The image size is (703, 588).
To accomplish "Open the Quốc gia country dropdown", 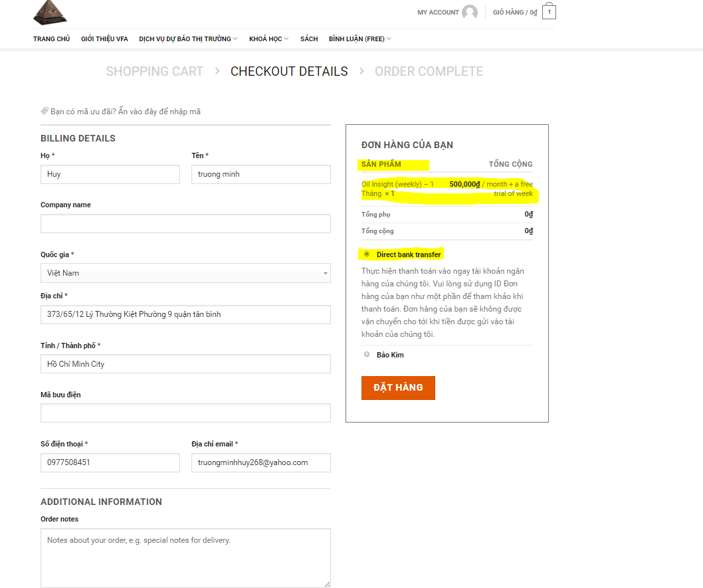I will coord(185,273).
